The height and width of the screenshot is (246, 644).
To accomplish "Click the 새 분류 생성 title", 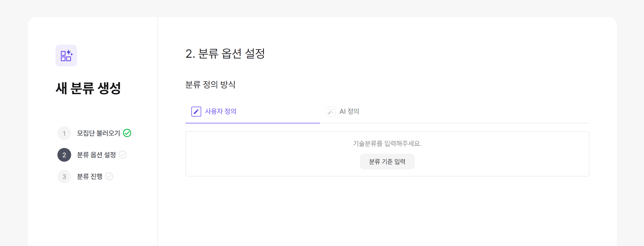I will tap(88, 88).
